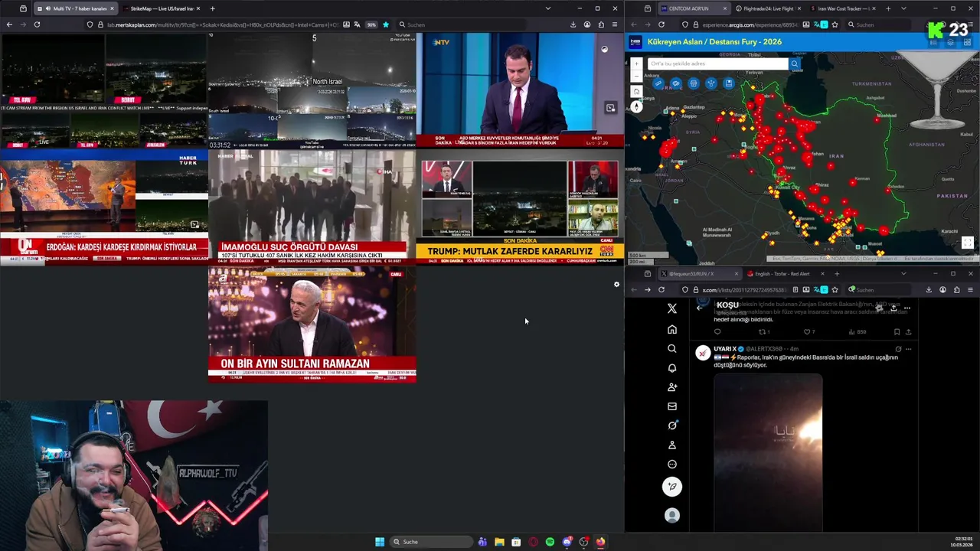Open Notifications bell in X sidebar
This screenshot has height=551, width=980.
click(672, 368)
